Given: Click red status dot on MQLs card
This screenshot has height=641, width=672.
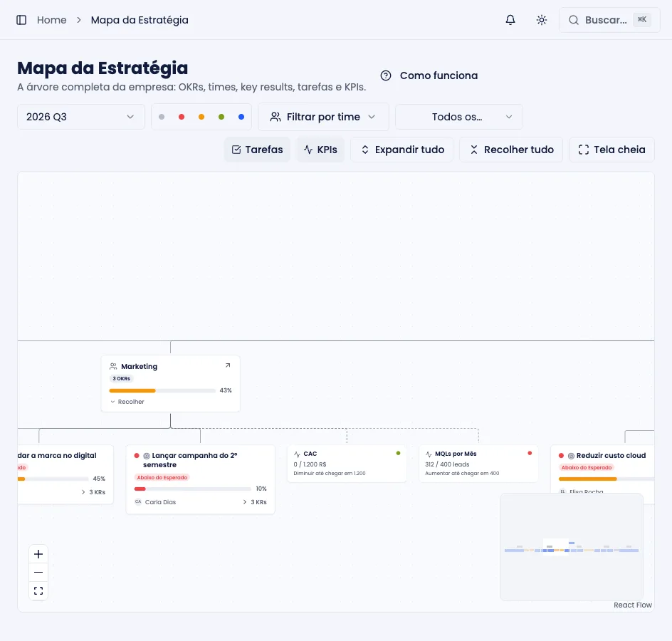Looking at the screenshot, I should tap(530, 453).
